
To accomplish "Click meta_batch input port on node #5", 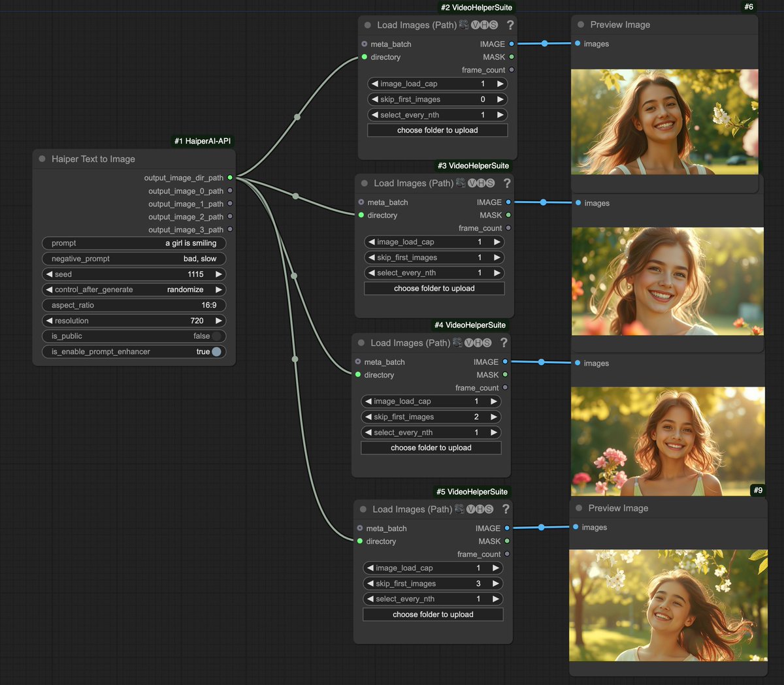I will click(360, 528).
